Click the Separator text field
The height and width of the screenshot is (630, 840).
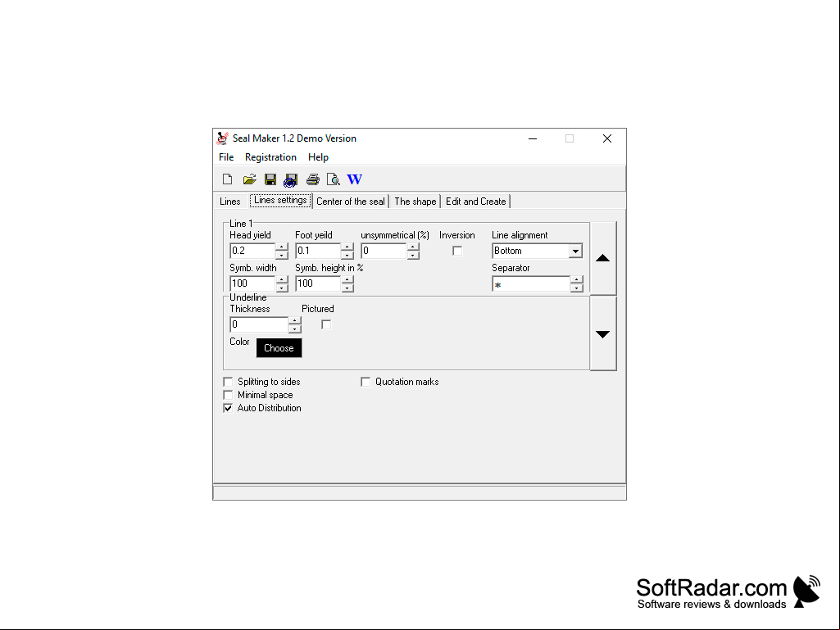(531, 284)
